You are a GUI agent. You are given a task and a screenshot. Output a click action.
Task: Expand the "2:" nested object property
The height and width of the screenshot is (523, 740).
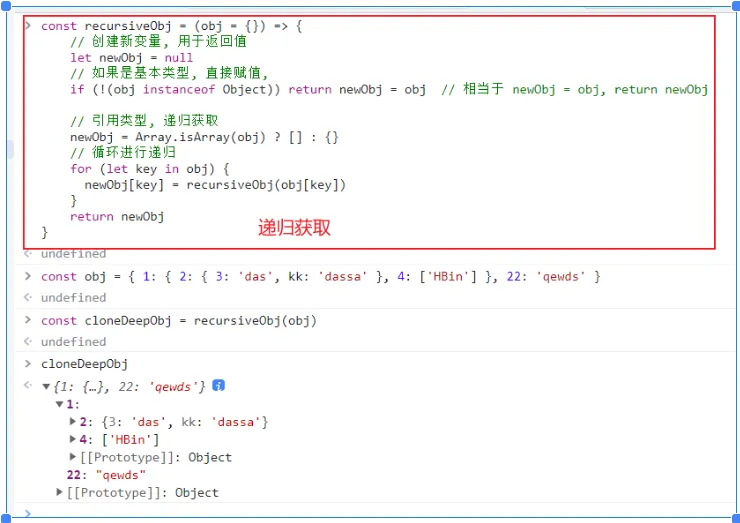tap(73, 422)
